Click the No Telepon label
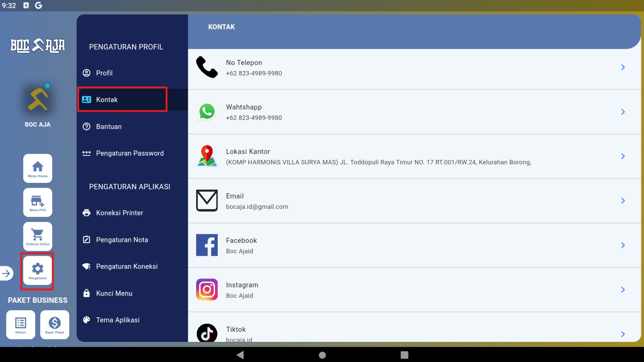This screenshot has width=644, height=362. click(x=244, y=63)
